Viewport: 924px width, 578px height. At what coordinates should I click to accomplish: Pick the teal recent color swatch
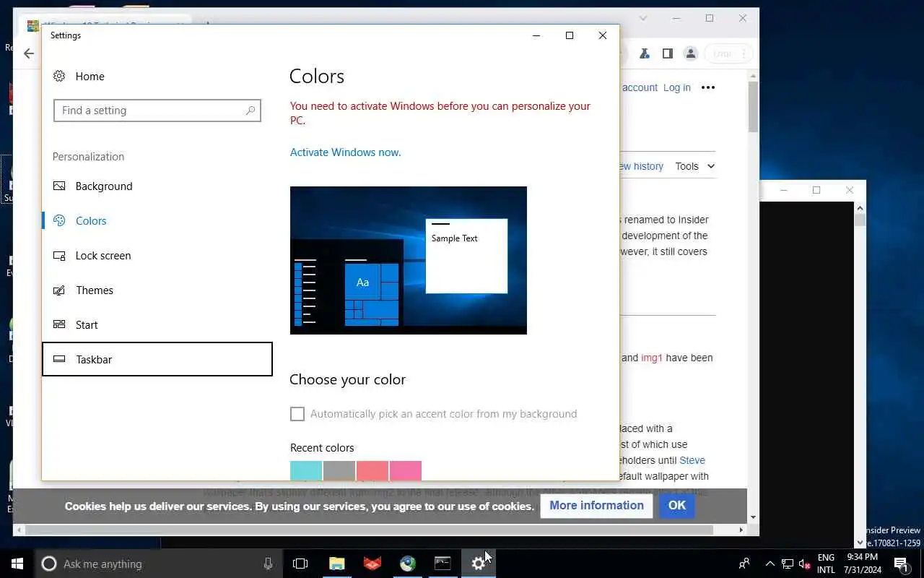tap(306, 470)
